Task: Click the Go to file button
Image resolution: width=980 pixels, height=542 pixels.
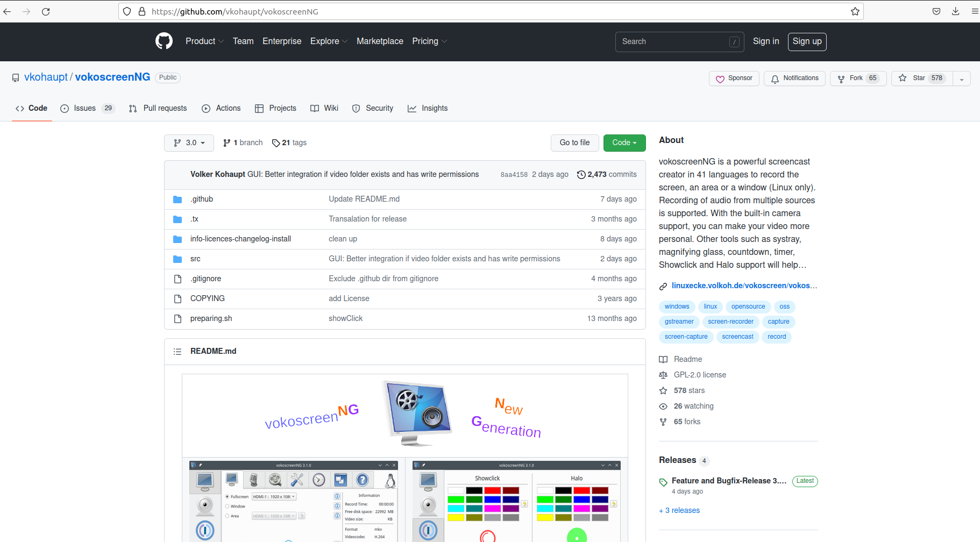Action: coord(574,143)
